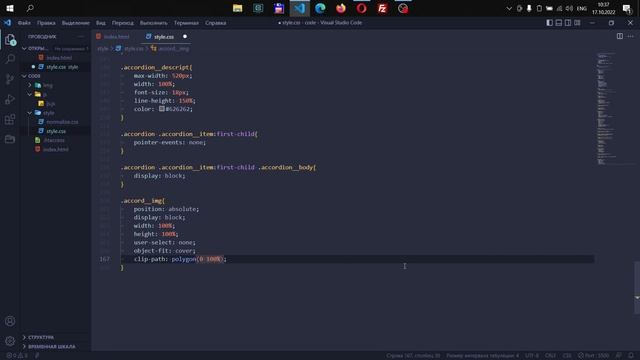Open the Manage gear icon
The width and height of the screenshot is (640, 360).
point(10,341)
